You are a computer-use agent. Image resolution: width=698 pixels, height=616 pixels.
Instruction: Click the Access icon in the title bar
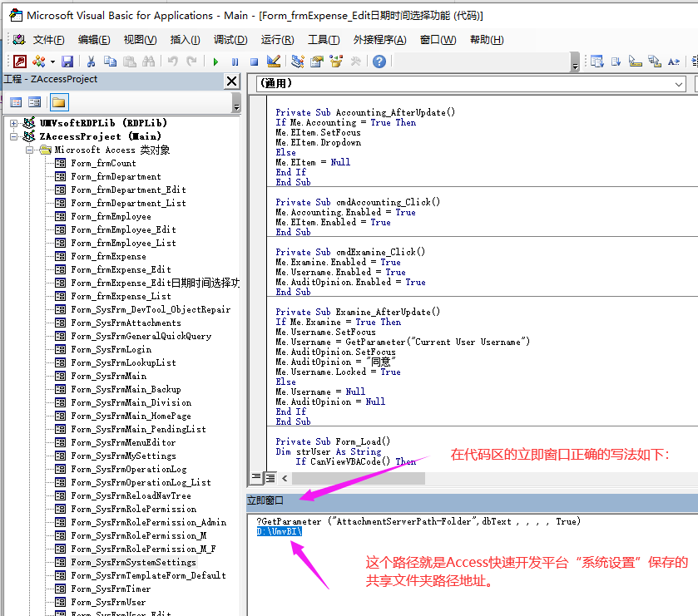(16, 15)
